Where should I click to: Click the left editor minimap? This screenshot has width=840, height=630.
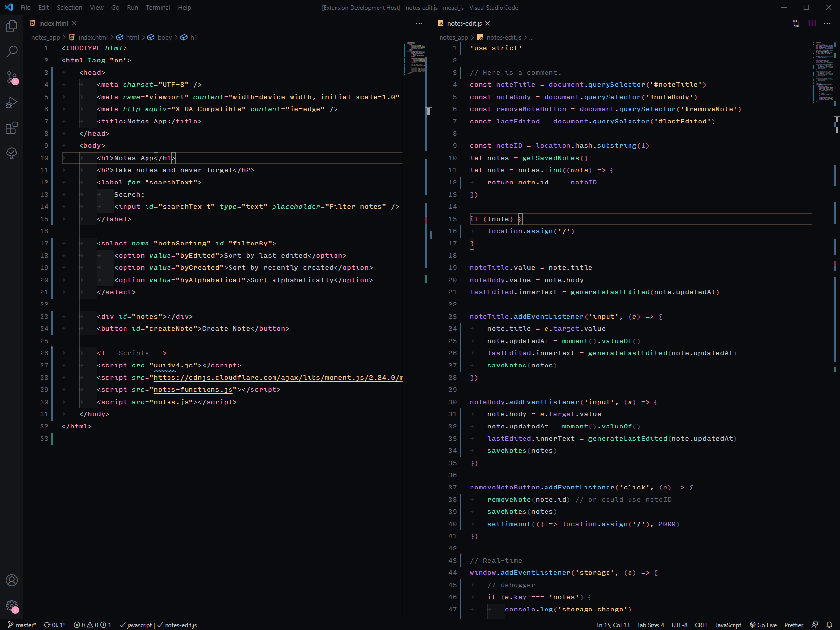click(415, 58)
